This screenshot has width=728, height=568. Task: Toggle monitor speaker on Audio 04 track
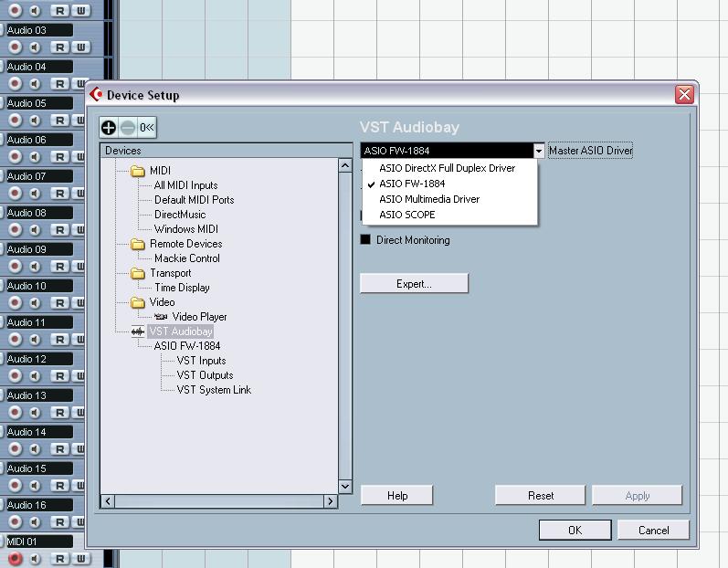(35, 83)
